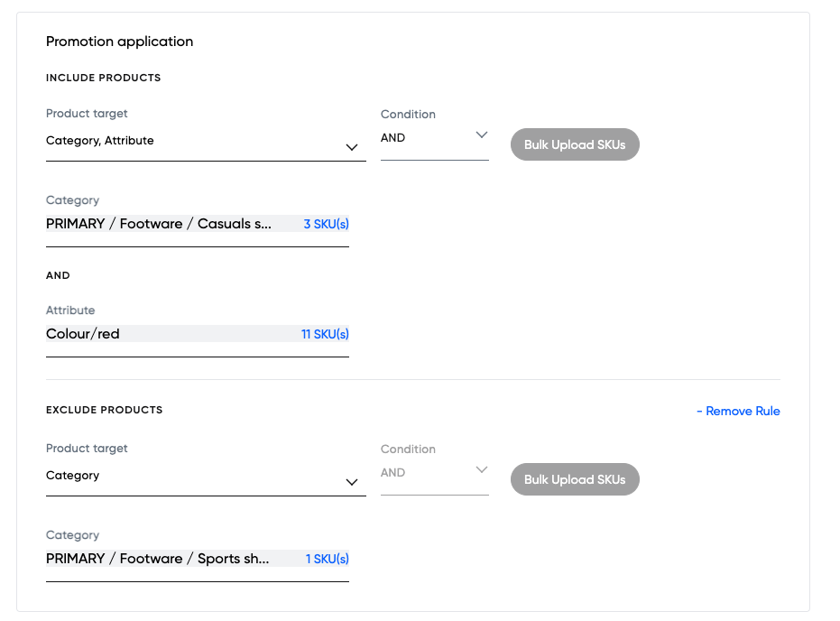Image resolution: width=840 pixels, height=621 pixels.
Task: Click the Remove Rule link
Action: 738,411
